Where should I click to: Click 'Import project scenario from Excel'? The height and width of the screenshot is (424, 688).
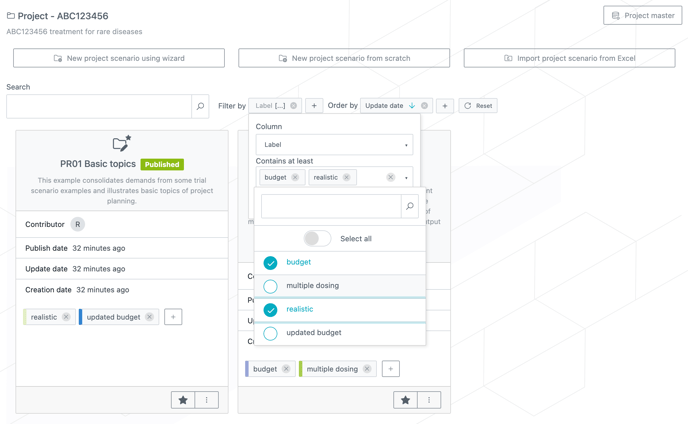click(569, 58)
